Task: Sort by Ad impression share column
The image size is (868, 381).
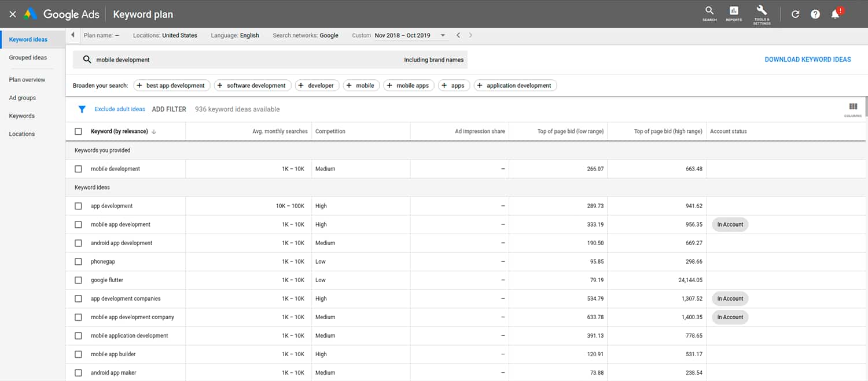Action: point(480,131)
